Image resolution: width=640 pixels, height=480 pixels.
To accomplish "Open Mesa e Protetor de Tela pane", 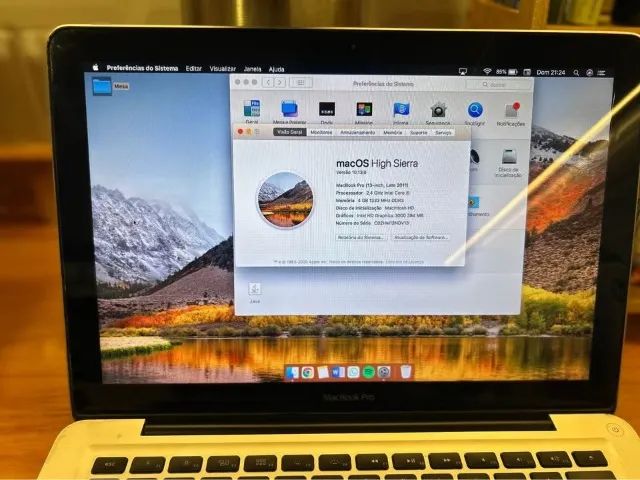I will [289, 112].
